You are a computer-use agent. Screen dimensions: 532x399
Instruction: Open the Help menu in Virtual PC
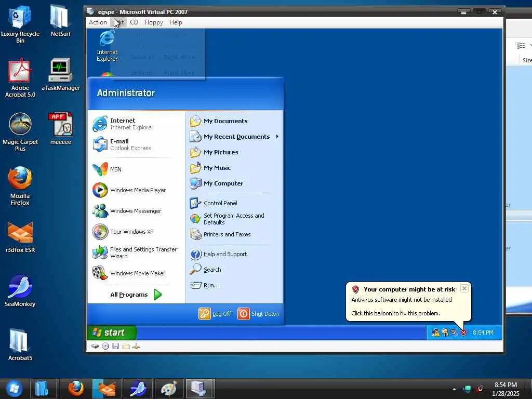[x=176, y=22]
